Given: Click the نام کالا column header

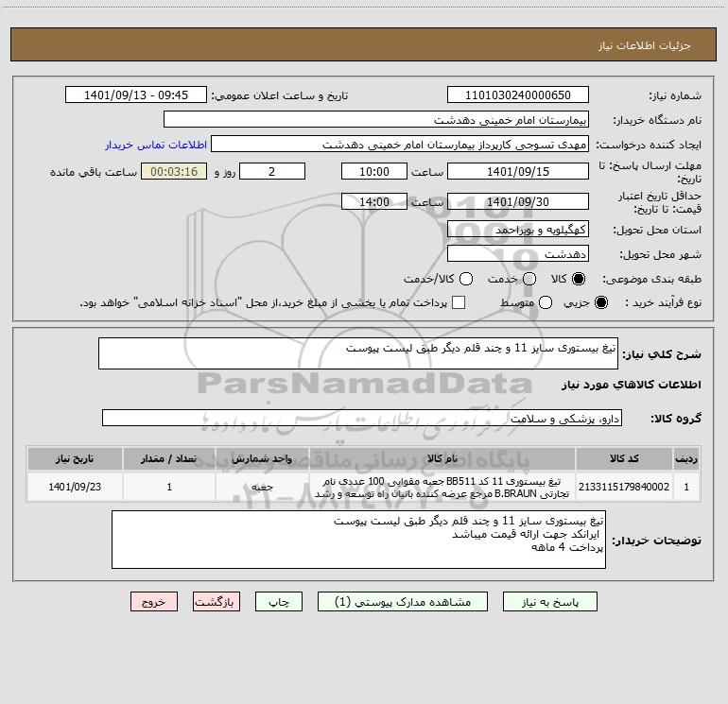Looking at the screenshot, I should pos(442,459).
